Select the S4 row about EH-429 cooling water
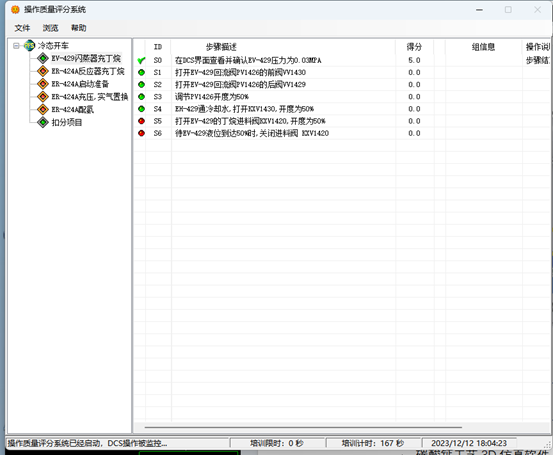 tap(342, 109)
